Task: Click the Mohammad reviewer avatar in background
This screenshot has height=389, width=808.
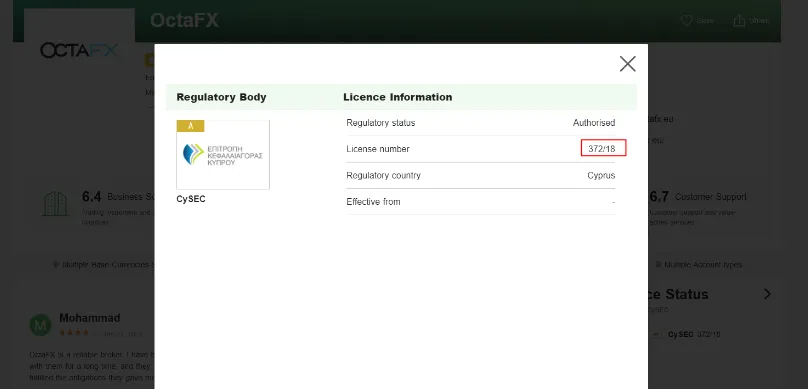Action: point(40,325)
